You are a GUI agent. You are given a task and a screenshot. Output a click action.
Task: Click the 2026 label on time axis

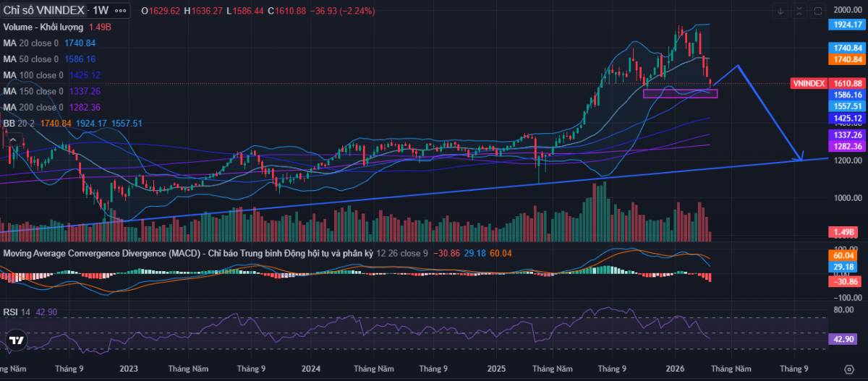tap(675, 369)
